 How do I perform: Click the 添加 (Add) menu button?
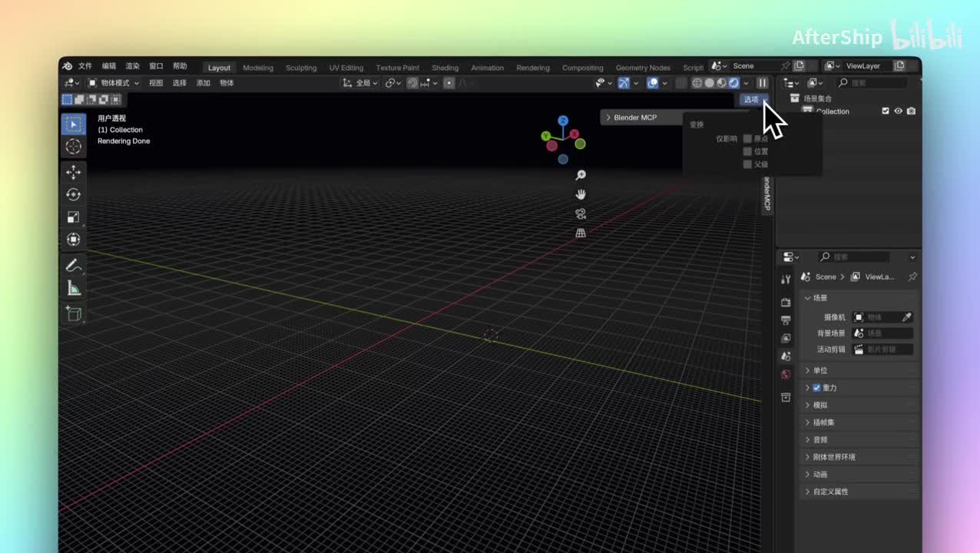[203, 83]
